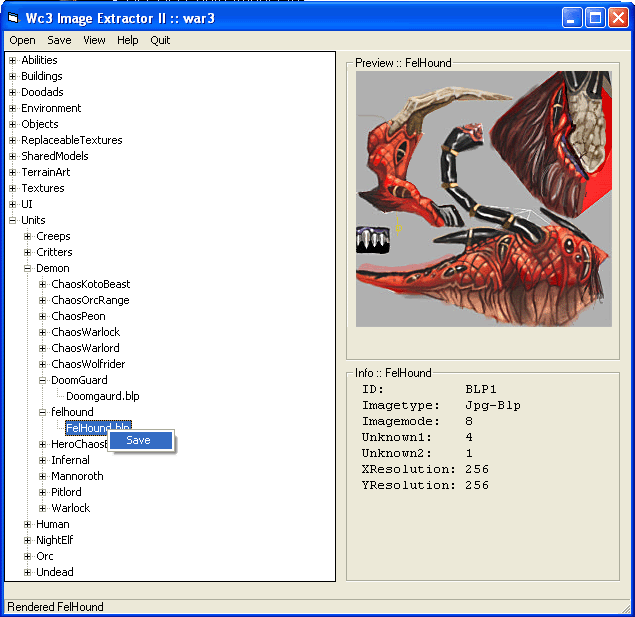Expand the Abilities folder
This screenshot has width=635, height=617.
click(13, 60)
